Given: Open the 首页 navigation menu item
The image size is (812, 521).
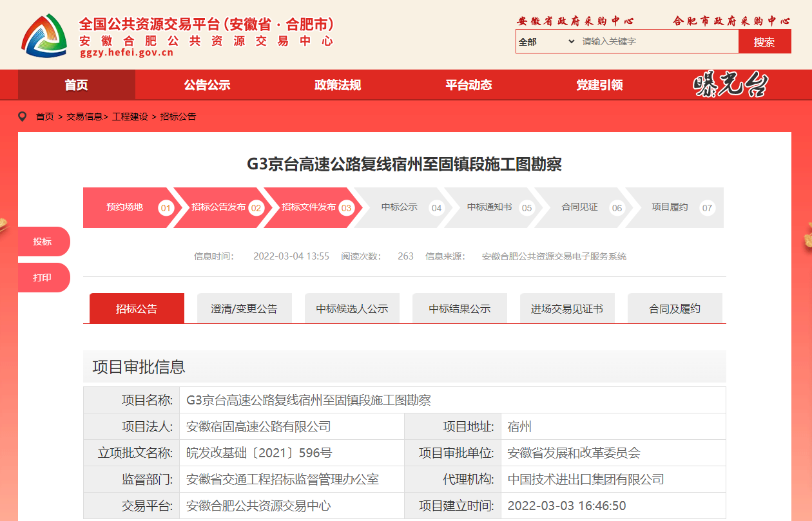Looking at the screenshot, I should [x=76, y=85].
